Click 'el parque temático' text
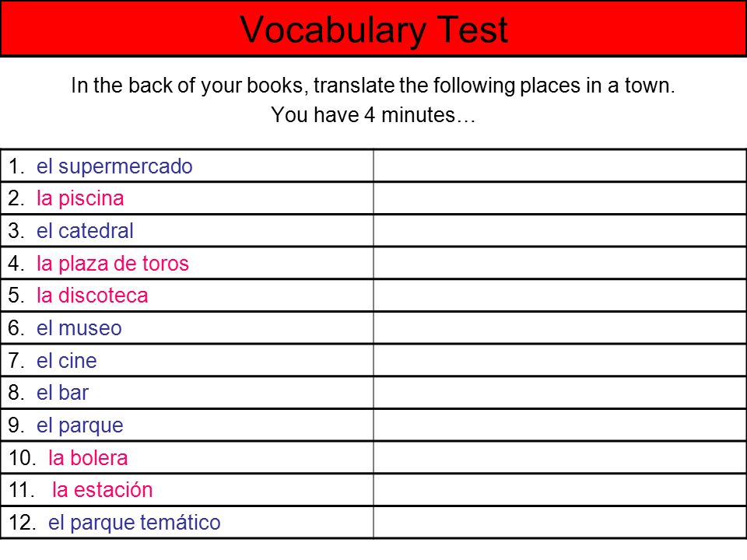This screenshot has width=747, height=560. pos(134,523)
